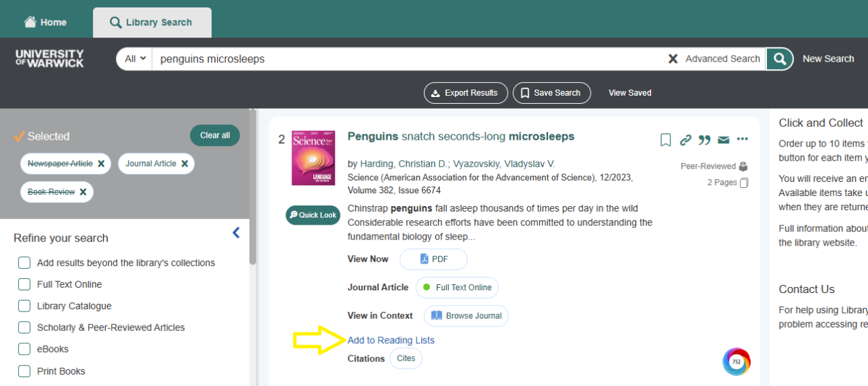Clear all selected filters

click(x=215, y=135)
